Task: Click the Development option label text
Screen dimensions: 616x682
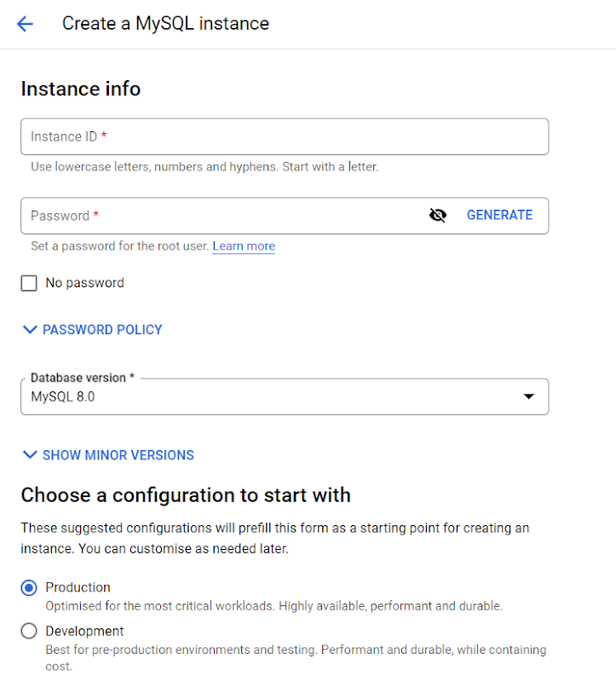Action: 84,632
